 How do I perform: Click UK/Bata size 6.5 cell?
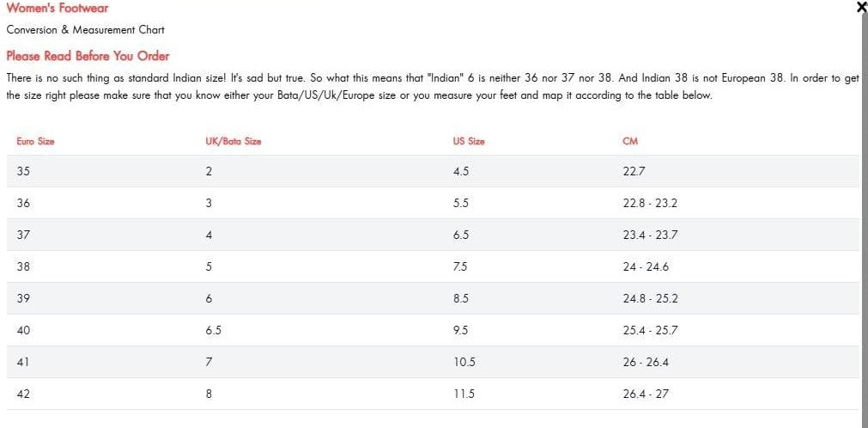(214, 330)
